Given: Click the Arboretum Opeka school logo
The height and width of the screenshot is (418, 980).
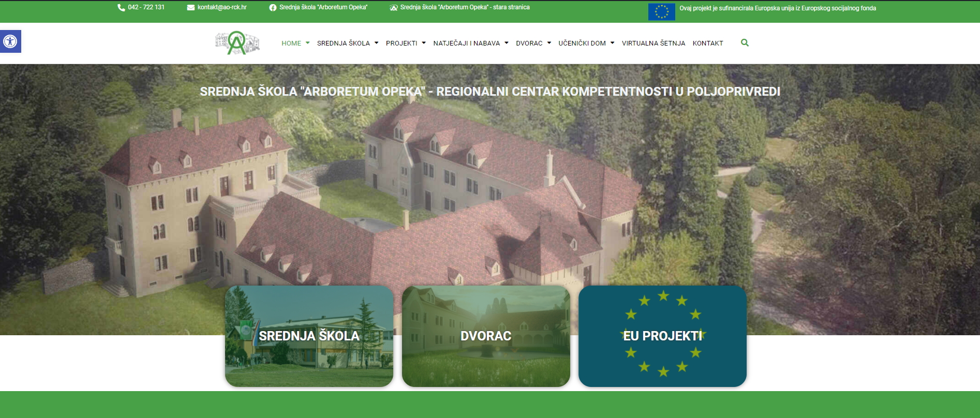Looking at the screenshot, I should 237,43.
